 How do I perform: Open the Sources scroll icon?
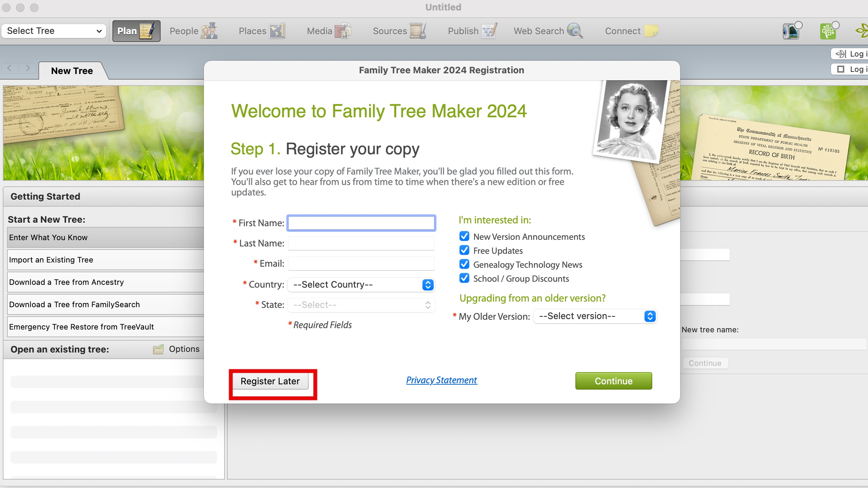coord(418,31)
